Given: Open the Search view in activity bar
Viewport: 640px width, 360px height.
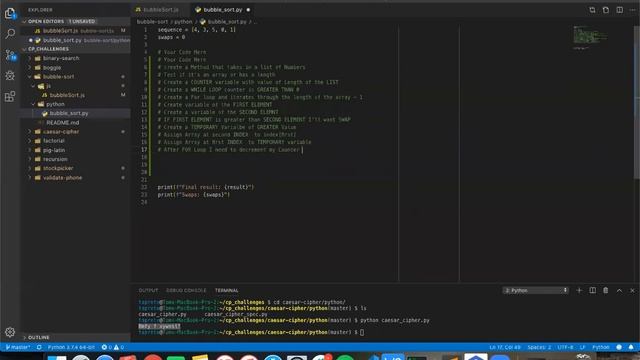Looking at the screenshot, I should (x=10, y=34).
